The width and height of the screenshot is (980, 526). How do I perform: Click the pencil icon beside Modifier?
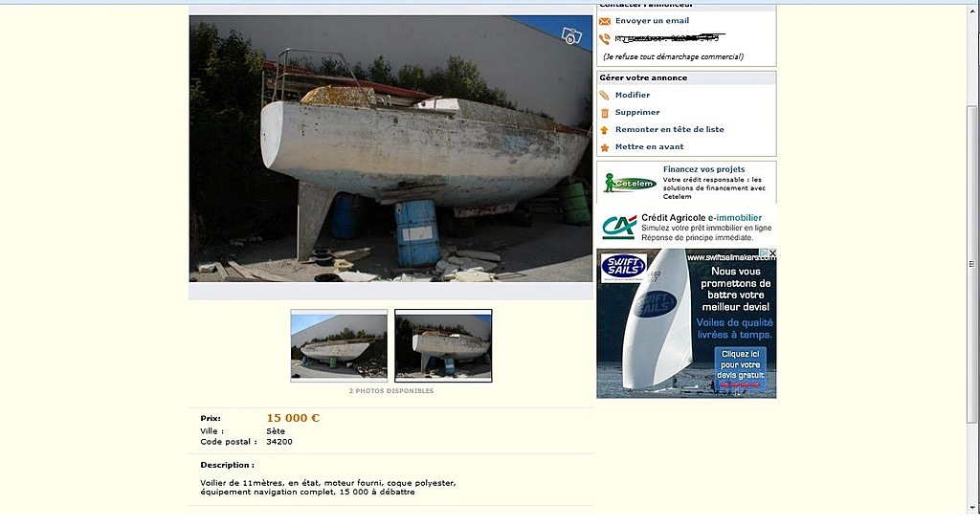click(605, 96)
